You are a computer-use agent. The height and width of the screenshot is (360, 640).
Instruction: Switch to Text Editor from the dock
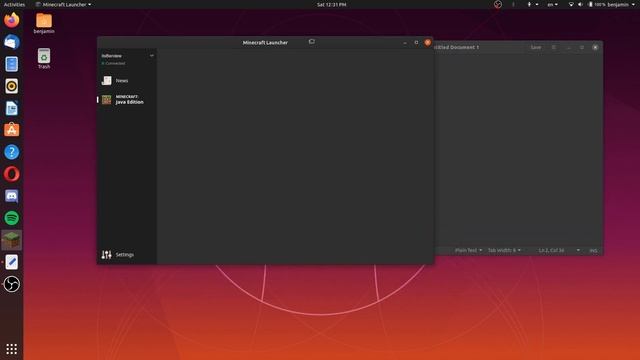point(11,262)
